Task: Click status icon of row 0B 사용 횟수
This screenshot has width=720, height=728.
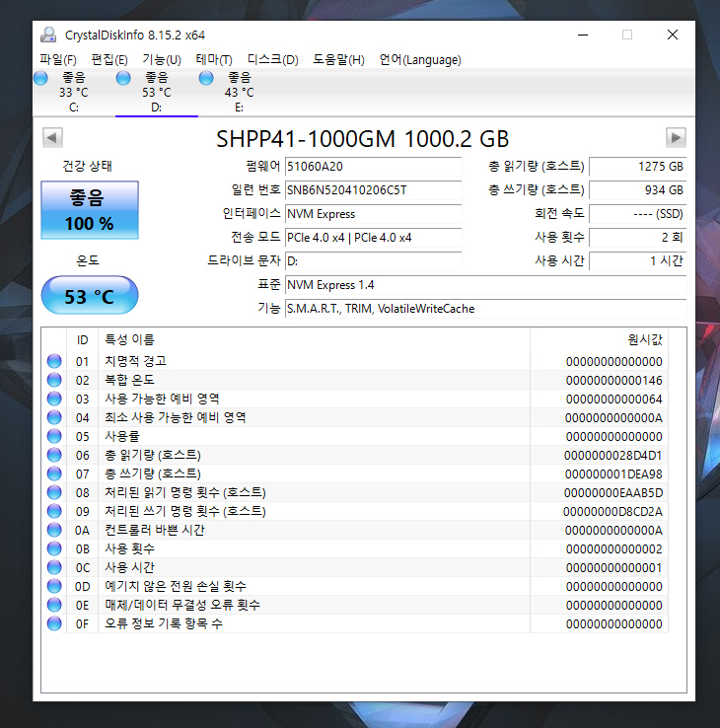Action: [x=54, y=548]
